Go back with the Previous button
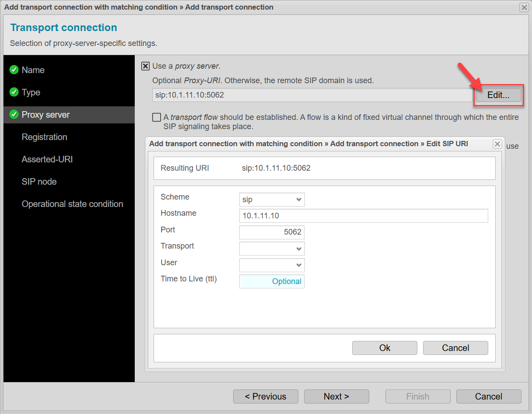The height and width of the screenshot is (414, 532). [266, 396]
